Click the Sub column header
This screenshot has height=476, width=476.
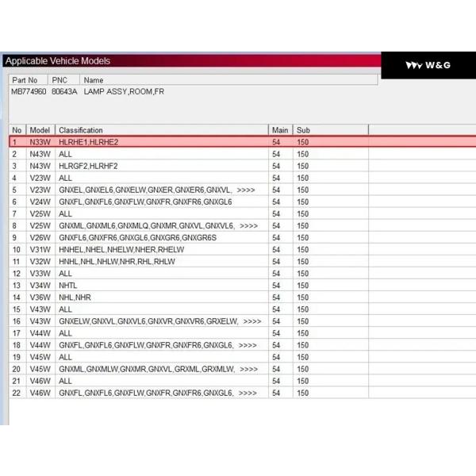303,130
